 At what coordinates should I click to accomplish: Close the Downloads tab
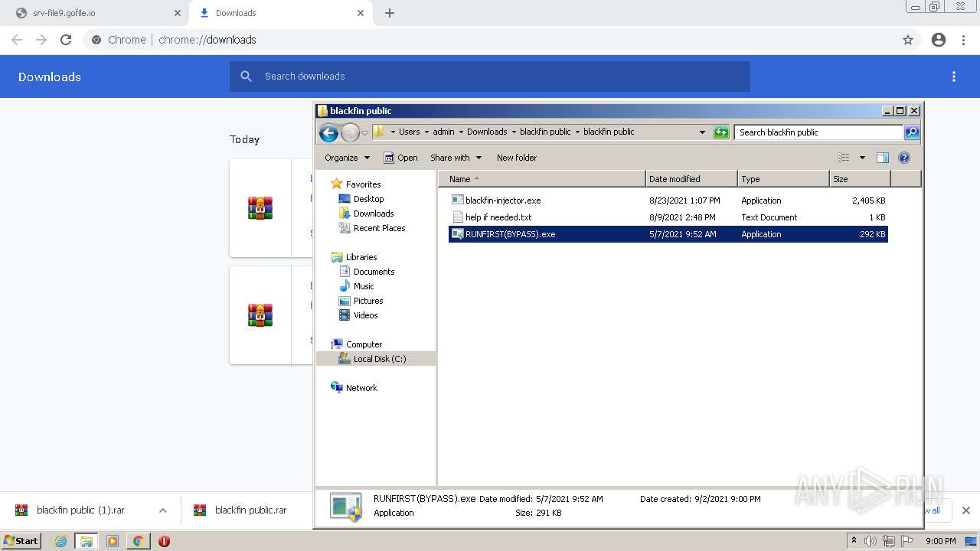(x=361, y=13)
